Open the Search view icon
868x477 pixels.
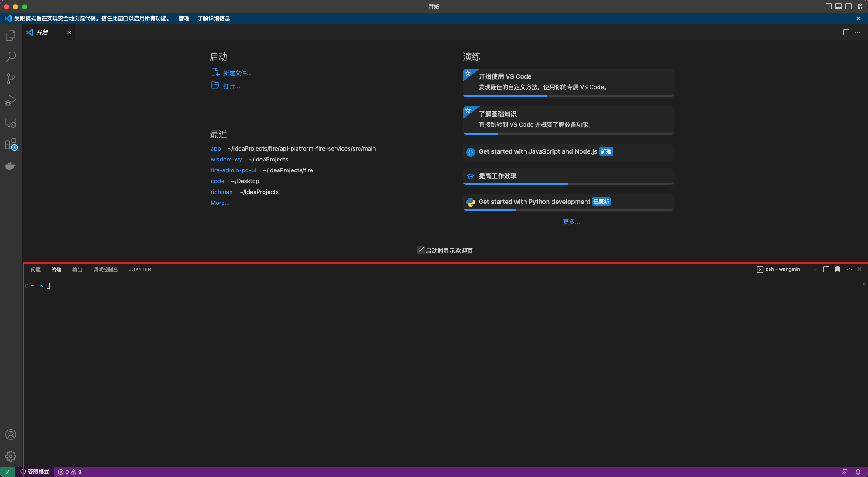point(11,57)
